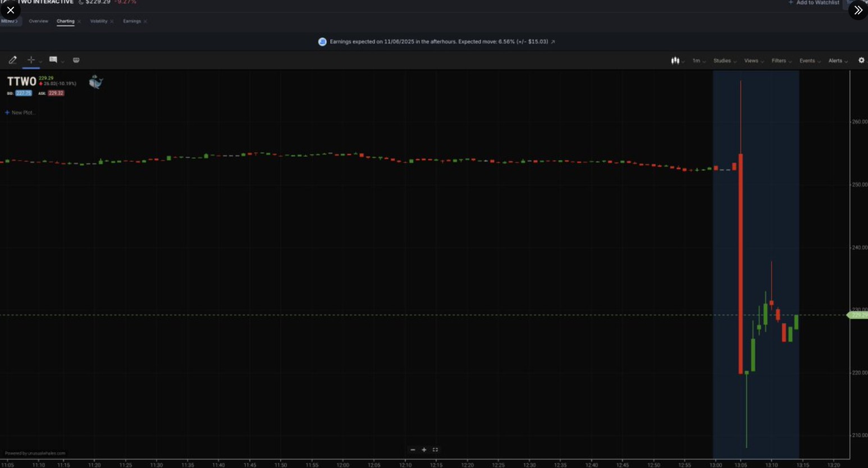Open the earnings expected move link

click(x=553, y=42)
